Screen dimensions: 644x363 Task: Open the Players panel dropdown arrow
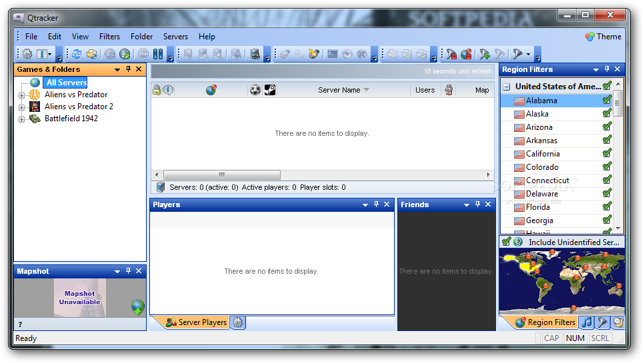coord(365,204)
